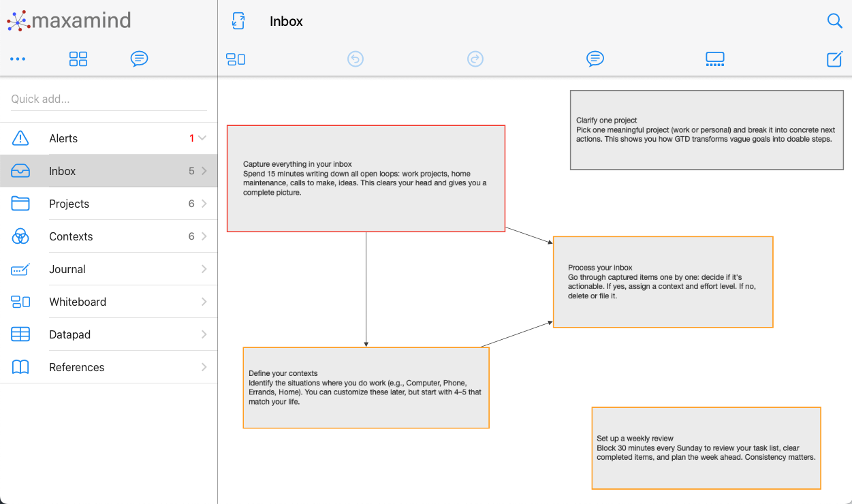Expand the Alerts dropdown arrow
Viewport: 852px width, 504px height.
coord(202,138)
